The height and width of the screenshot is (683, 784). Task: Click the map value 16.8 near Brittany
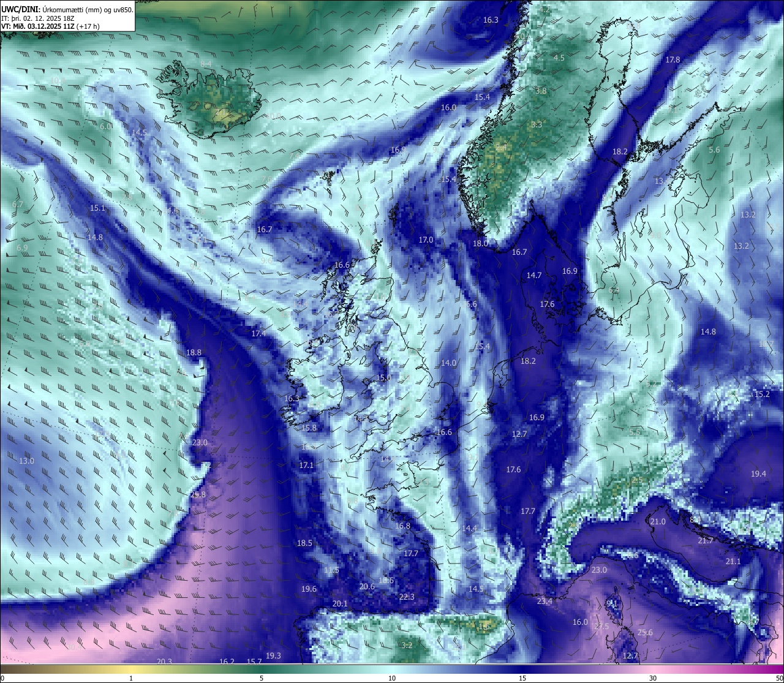pyautogui.click(x=402, y=526)
